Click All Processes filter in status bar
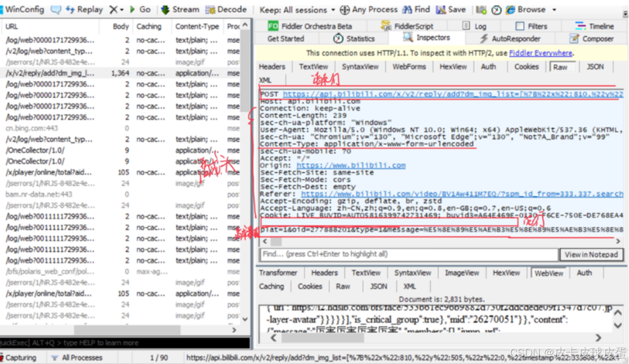The height and width of the screenshot is (364, 629). click(x=76, y=357)
